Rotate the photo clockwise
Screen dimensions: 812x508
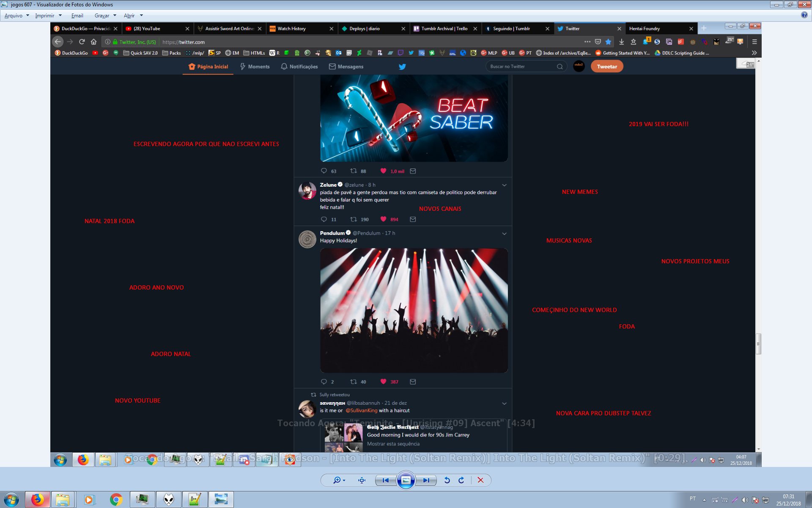461,480
